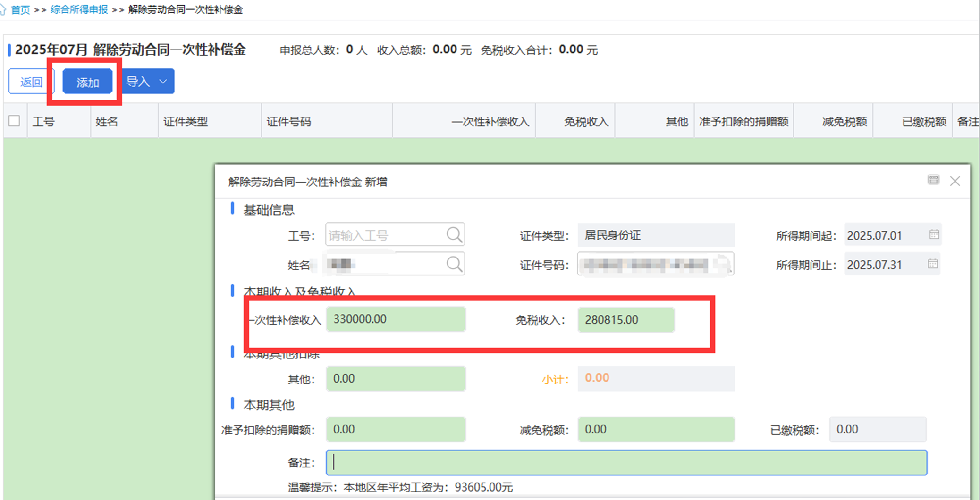Open calendar for 所得期间起 date

coord(934,235)
